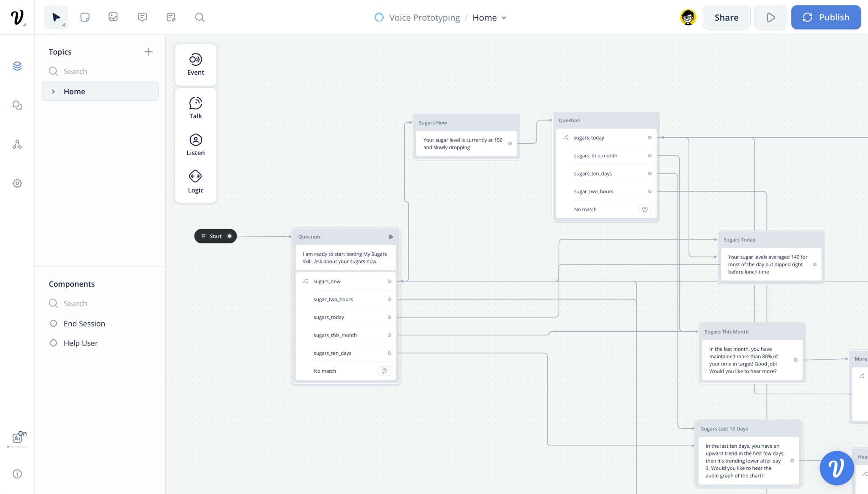Open the Logic step menu
868x494 pixels.
[195, 181]
